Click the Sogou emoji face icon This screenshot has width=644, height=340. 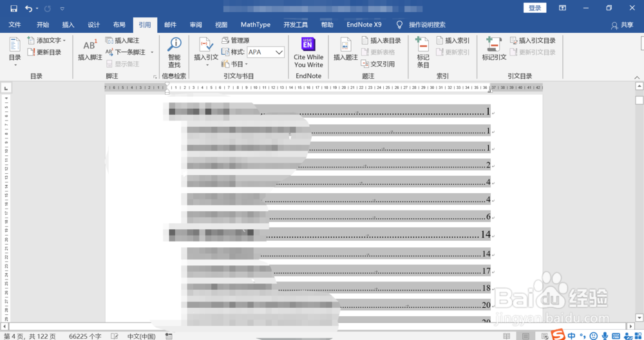594,336
